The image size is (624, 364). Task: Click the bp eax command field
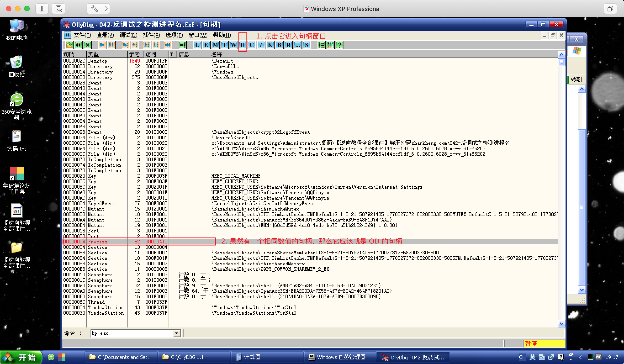pos(131,333)
